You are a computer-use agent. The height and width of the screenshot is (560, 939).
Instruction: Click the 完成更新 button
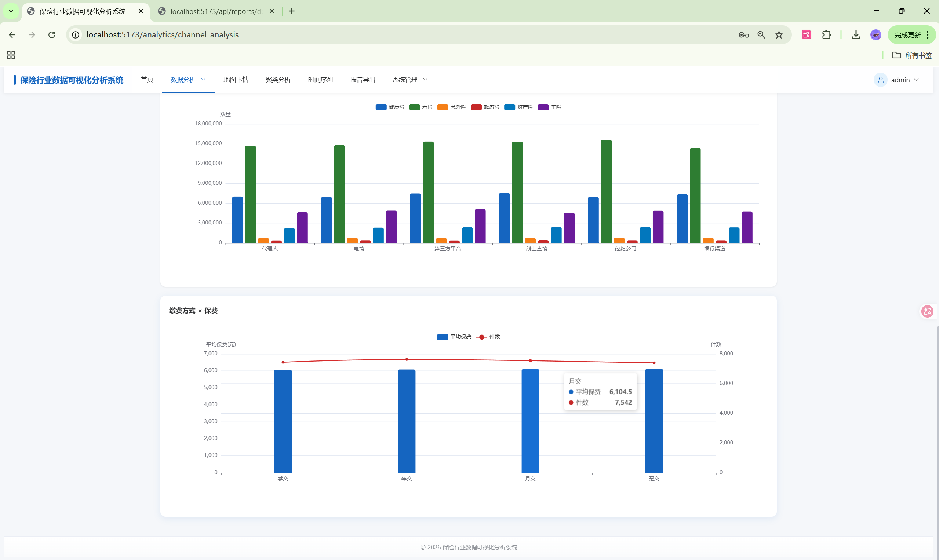click(x=907, y=35)
